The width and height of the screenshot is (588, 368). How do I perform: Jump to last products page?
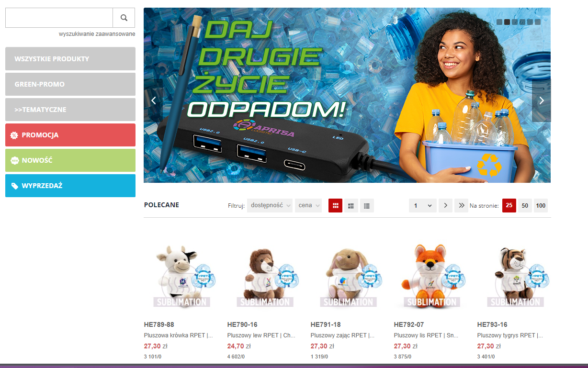pos(461,206)
